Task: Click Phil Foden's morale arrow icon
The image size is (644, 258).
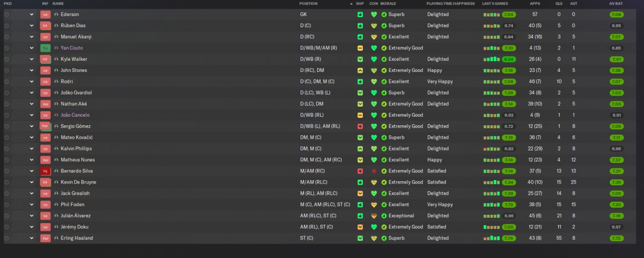Action: click(x=384, y=205)
